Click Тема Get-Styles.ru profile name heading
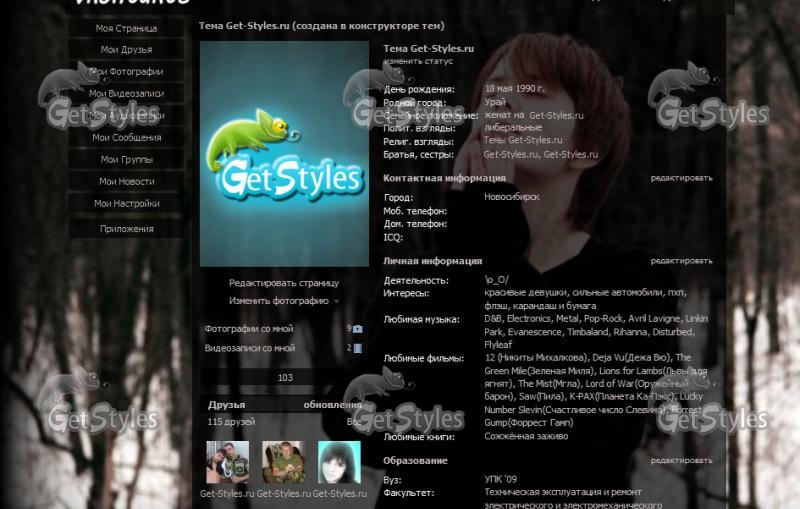800x509 pixels. click(x=429, y=48)
